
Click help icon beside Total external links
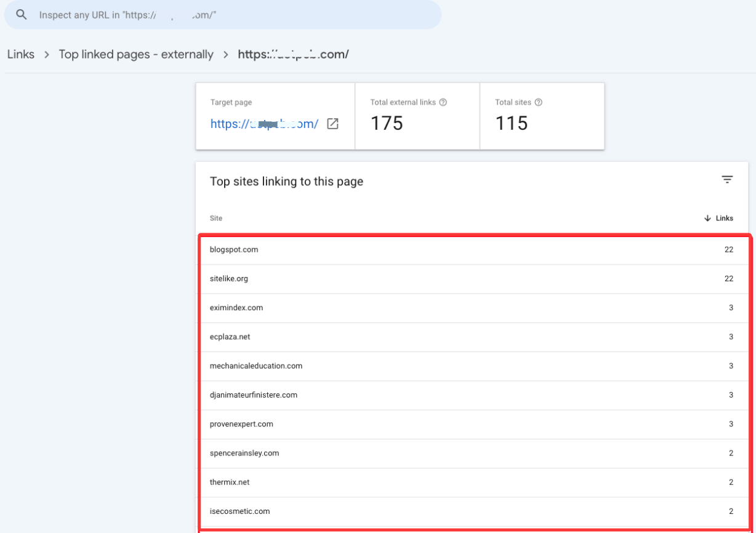443,102
